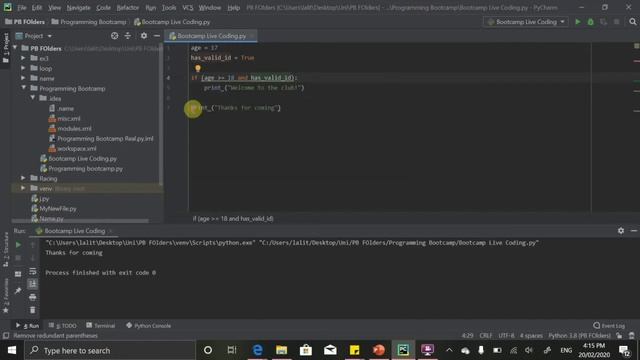Click the Stop button in Run panel
640x360 pixels.
tap(18, 258)
